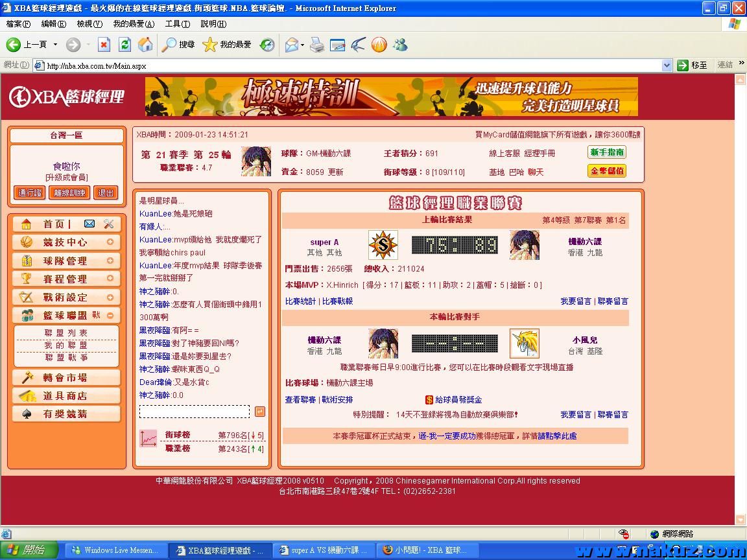Click the IE Forward arrow icon
Viewport: 747px width, 560px height.
click(x=73, y=45)
